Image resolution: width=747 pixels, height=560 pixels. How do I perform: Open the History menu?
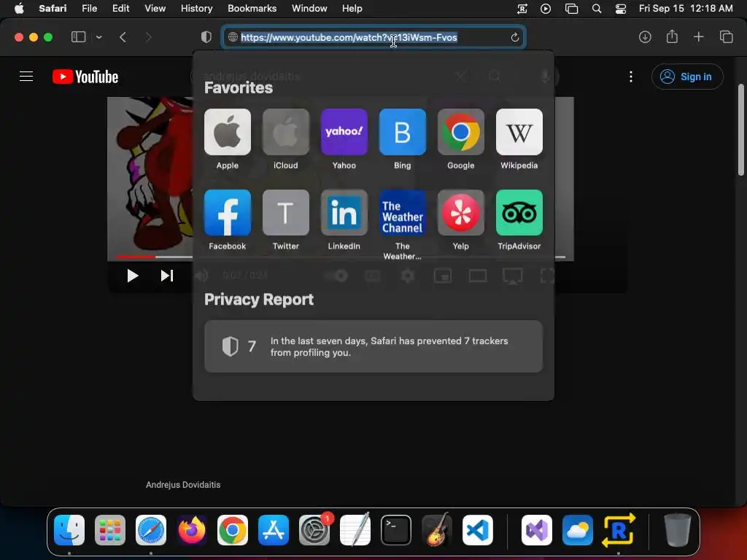pyautogui.click(x=196, y=9)
